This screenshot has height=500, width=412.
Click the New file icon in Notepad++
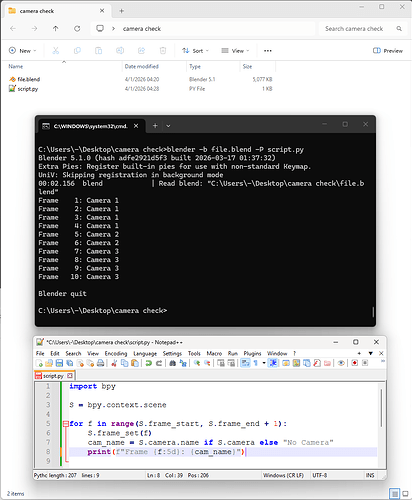[39, 363]
